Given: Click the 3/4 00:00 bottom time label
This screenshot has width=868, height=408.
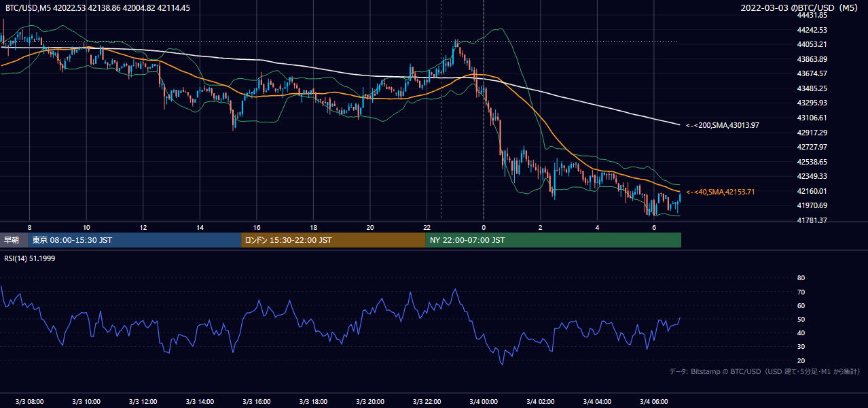Looking at the screenshot, I should tap(484, 401).
